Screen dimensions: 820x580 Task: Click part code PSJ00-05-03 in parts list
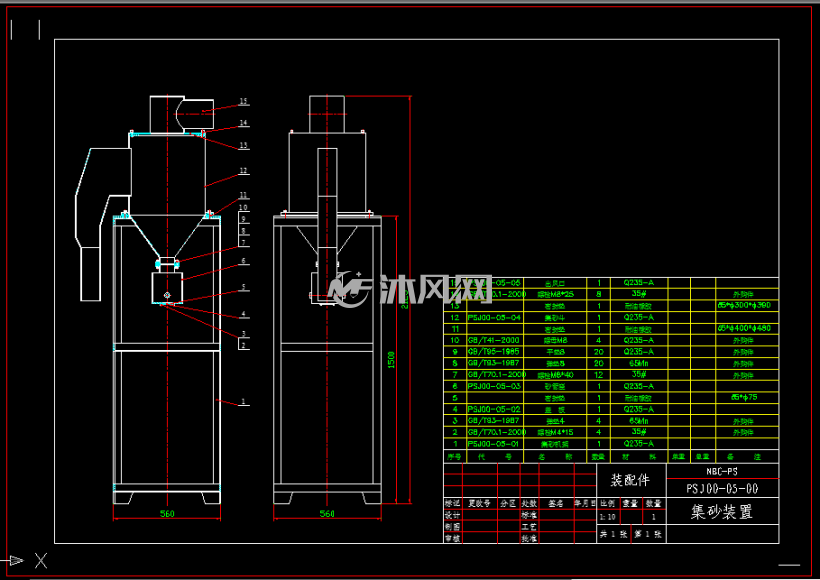[494, 386]
